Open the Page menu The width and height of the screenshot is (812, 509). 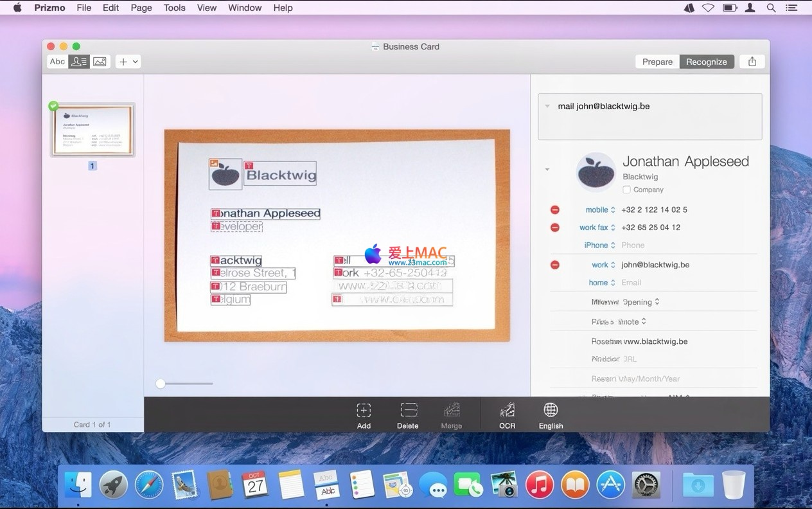(141, 8)
